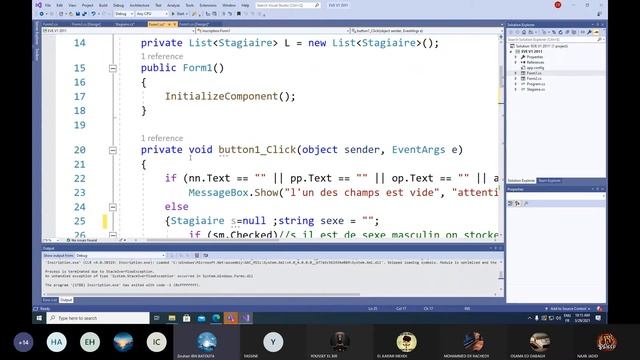Click the Solution Explorer Home icon
Screen dimensions: 640x360
pos(524,32)
